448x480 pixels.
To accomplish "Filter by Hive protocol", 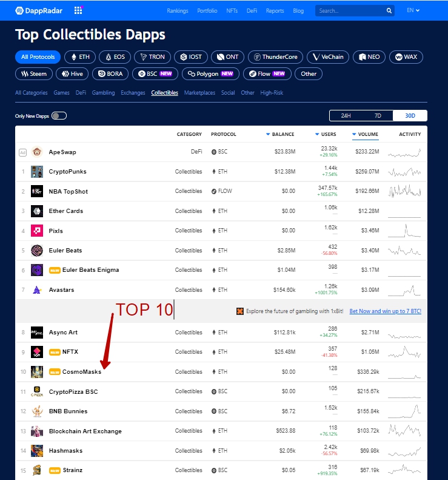I will [x=72, y=74].
